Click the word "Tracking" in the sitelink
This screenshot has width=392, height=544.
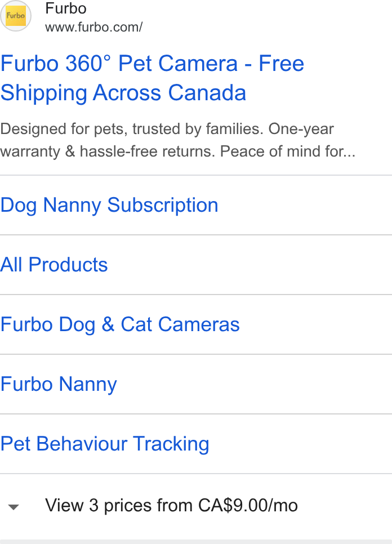(171, 444)
